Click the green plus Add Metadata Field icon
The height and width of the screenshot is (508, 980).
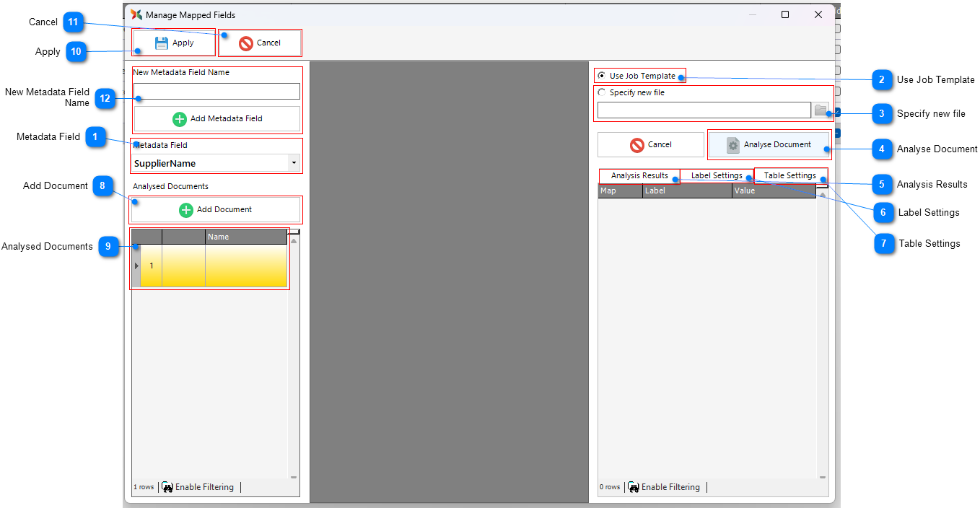click(180, 119)
